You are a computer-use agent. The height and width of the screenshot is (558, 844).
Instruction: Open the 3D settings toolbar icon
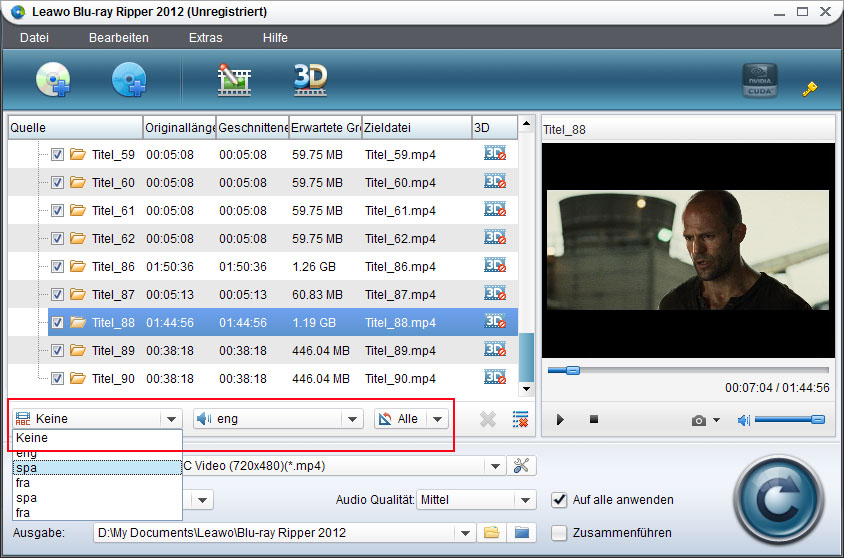point(310,79)
